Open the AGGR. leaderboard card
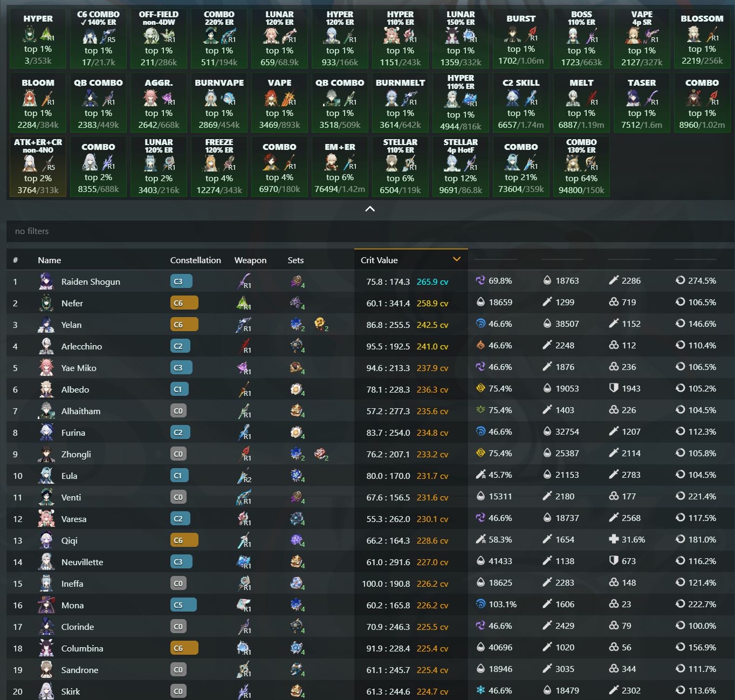Viewport: 735px width, 700px height. pos(159,103)
